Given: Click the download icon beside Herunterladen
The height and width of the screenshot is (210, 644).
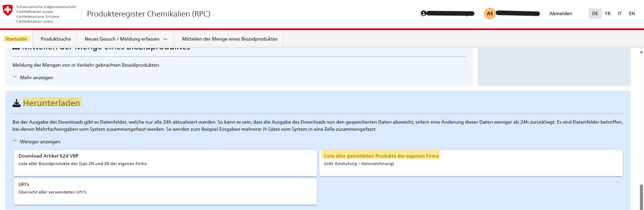Looking at the screenshot, I should [16, 103].
